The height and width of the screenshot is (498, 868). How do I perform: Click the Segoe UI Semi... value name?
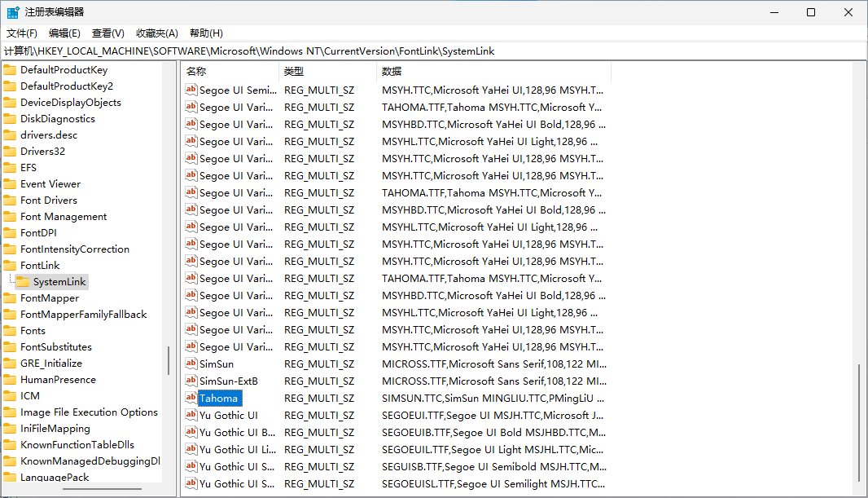pyautogui.click(x=238, y=90)
